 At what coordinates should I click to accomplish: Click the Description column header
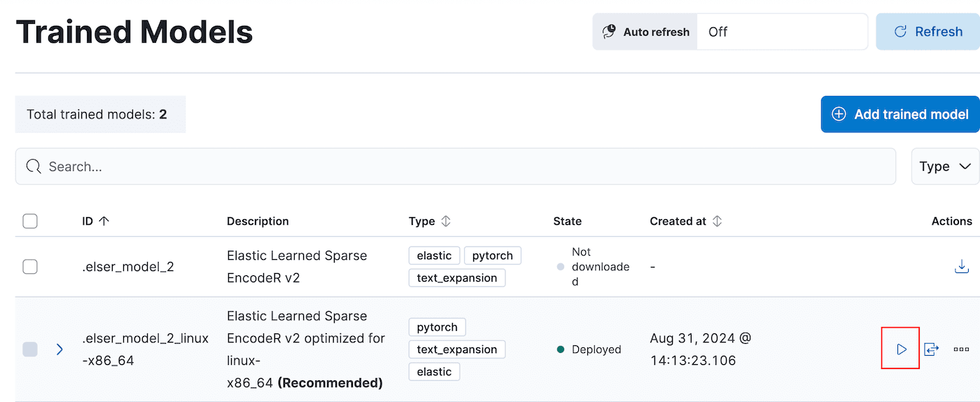[258, 221]
